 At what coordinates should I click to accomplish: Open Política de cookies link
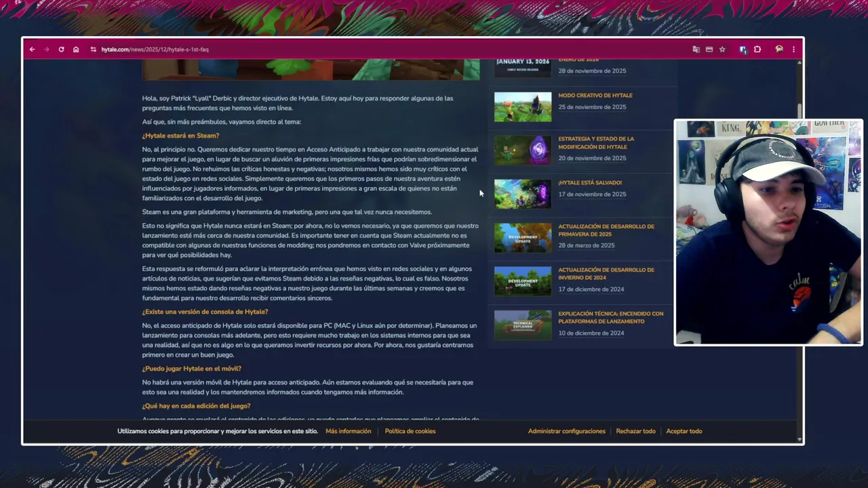pos(410,431)
